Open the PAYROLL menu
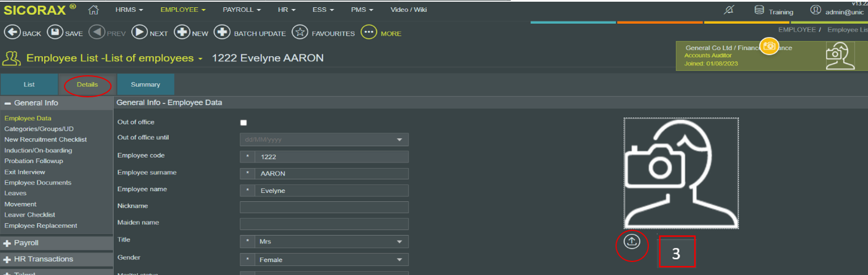This screenshot has width=868, height=275. (242, 10)
